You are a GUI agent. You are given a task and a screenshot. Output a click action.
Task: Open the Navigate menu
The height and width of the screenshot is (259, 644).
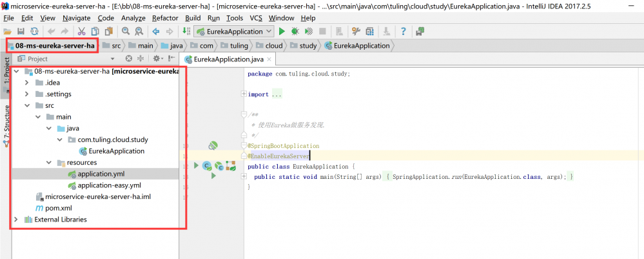click(x=77, y=18)
